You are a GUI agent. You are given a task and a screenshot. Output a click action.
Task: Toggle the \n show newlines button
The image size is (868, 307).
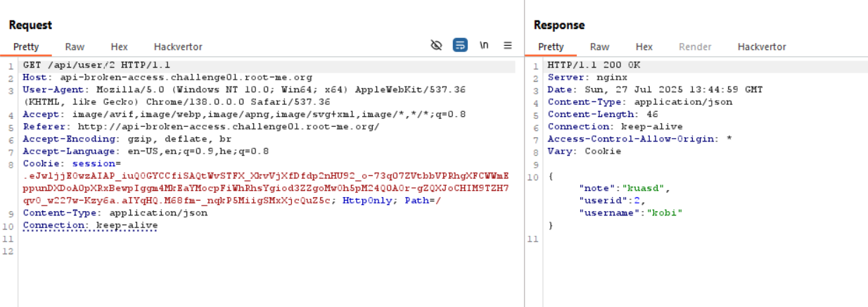tap(484, 45)
